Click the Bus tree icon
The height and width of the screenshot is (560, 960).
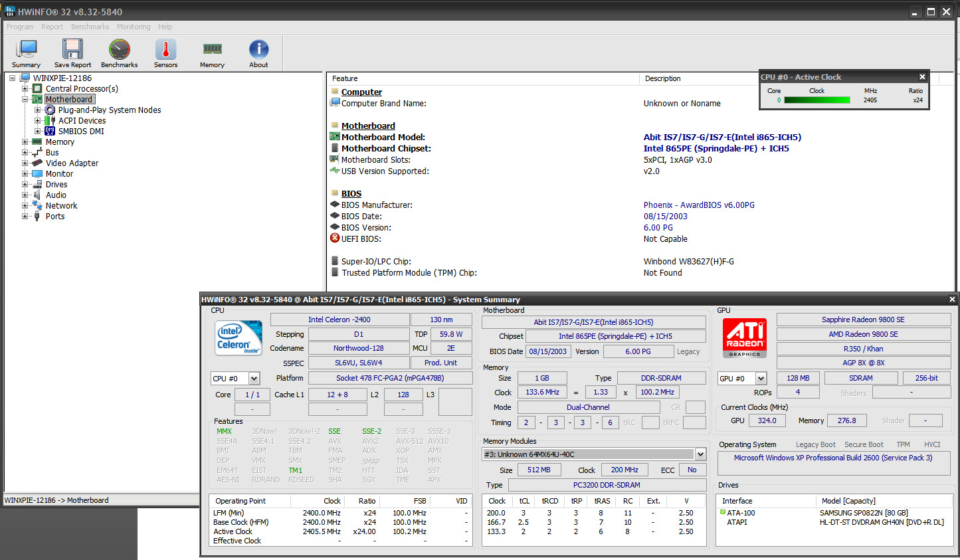(x=37, y=152)
